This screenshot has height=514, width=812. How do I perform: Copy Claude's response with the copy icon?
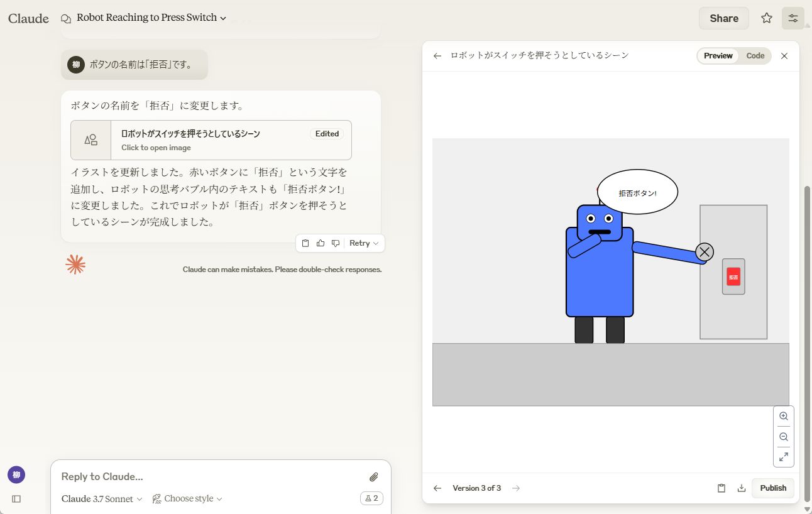(x=305, y=243)
